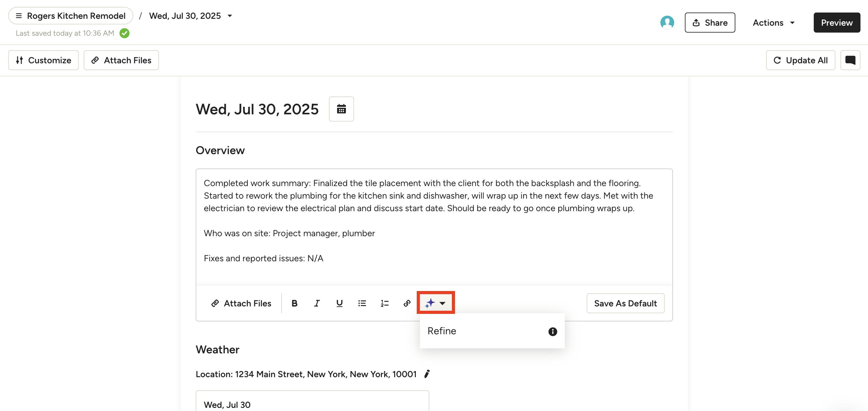
Task: Open the Attach Files paperclip in the editor toolbar
Action: coord(241,303)
